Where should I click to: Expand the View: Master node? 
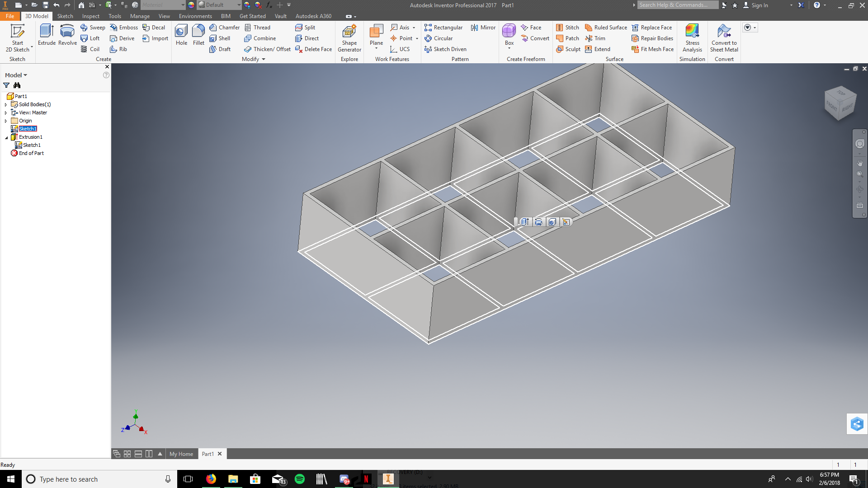tap(6, 113)
